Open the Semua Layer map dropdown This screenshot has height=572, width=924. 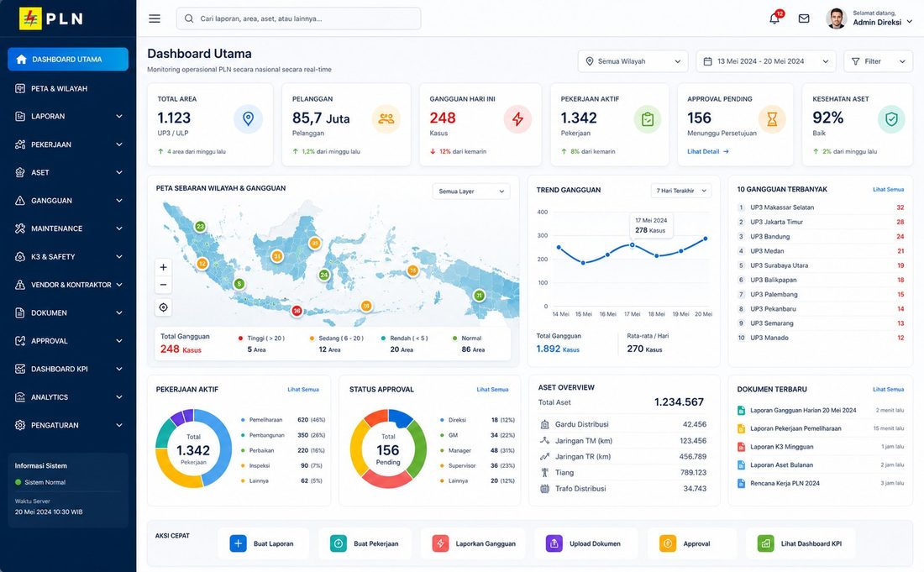coord(471,192)
